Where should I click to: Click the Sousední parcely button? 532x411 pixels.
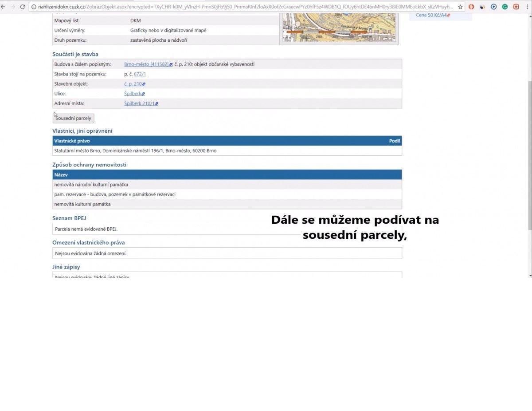tap(74, 119)
